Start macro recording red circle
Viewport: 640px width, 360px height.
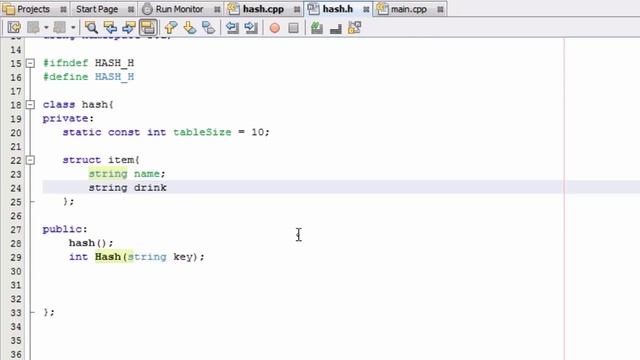click(275, 28)
